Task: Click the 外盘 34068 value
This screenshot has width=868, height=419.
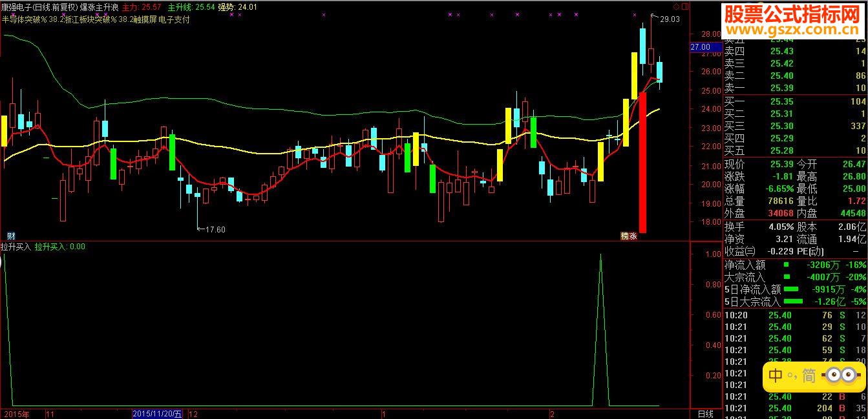Action: (x=781, y=213)
